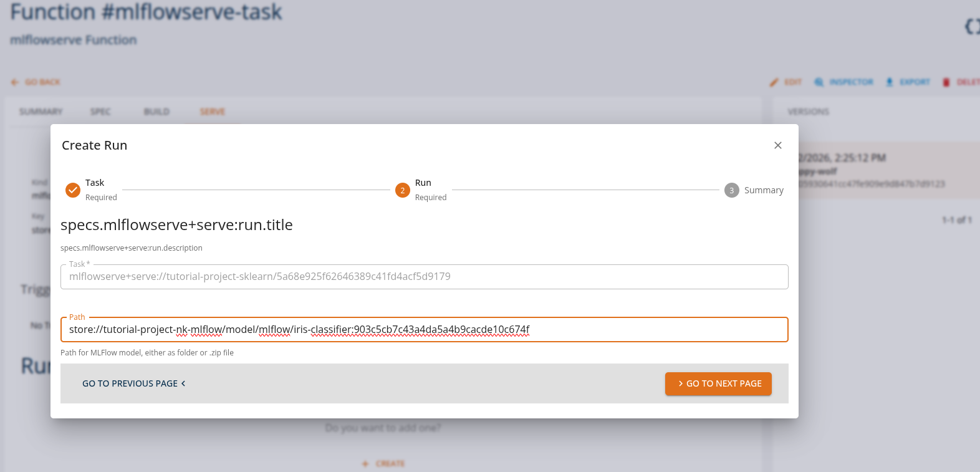Click the Task step checkmark icon
This screenshot has width=980, height=472.
coord(73,190)
